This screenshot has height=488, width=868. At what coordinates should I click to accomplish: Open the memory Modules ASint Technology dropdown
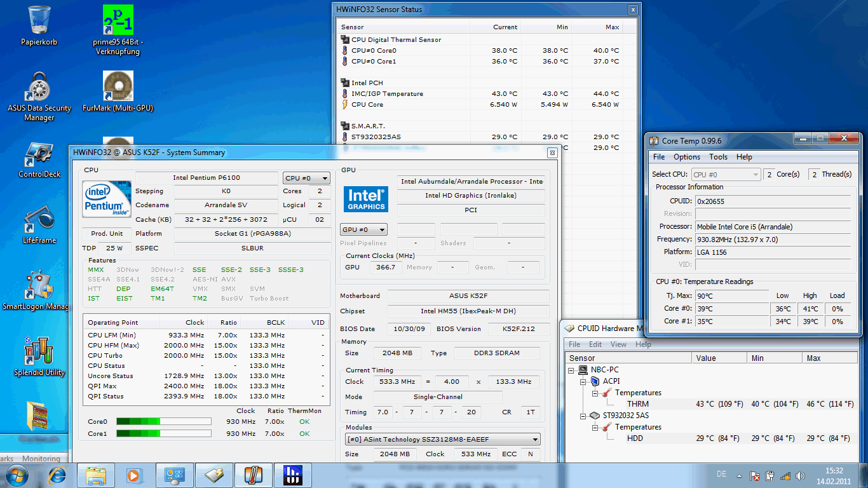(x=442, y=439)
